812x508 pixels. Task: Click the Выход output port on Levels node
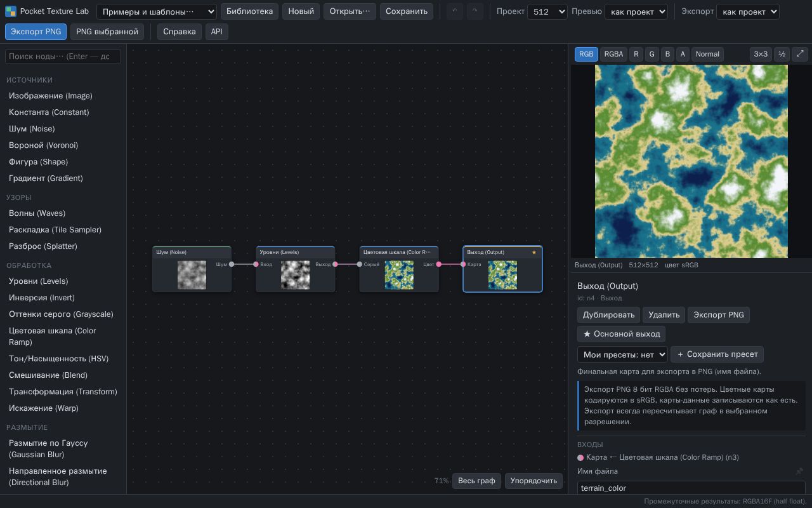335,264
